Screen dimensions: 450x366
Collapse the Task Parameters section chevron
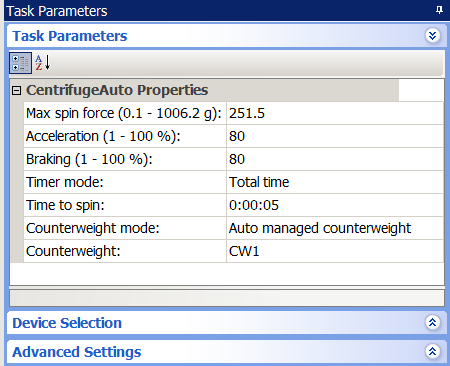433,35
